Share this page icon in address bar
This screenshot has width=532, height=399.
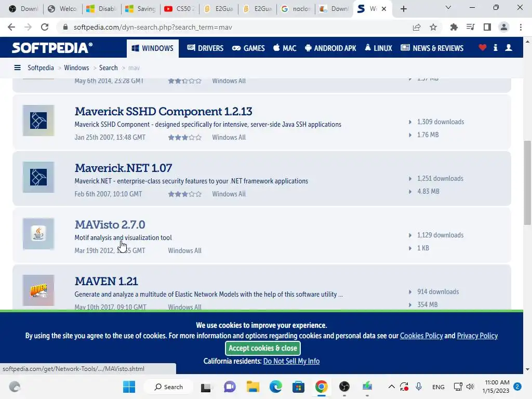pyautogui.click(x=417, y=27)
